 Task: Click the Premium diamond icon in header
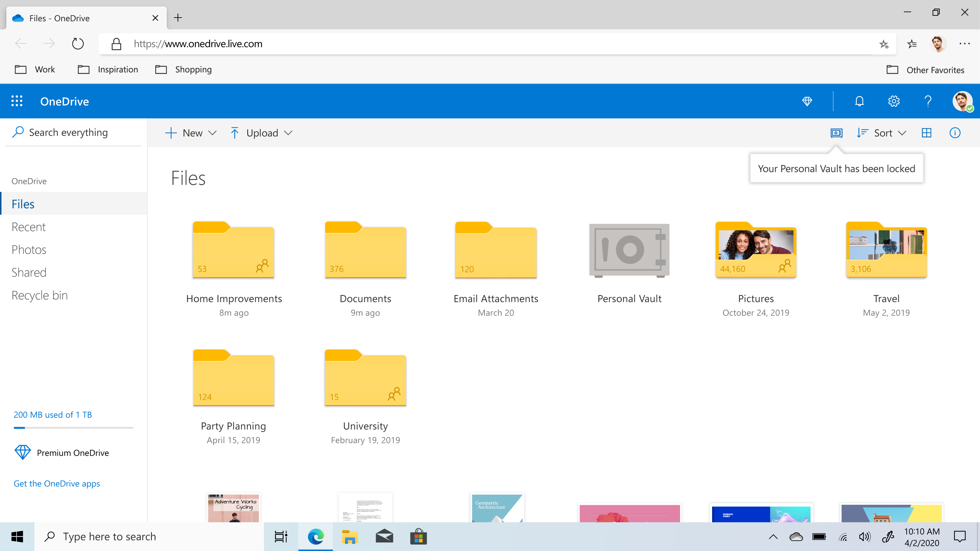pos(807,101)
